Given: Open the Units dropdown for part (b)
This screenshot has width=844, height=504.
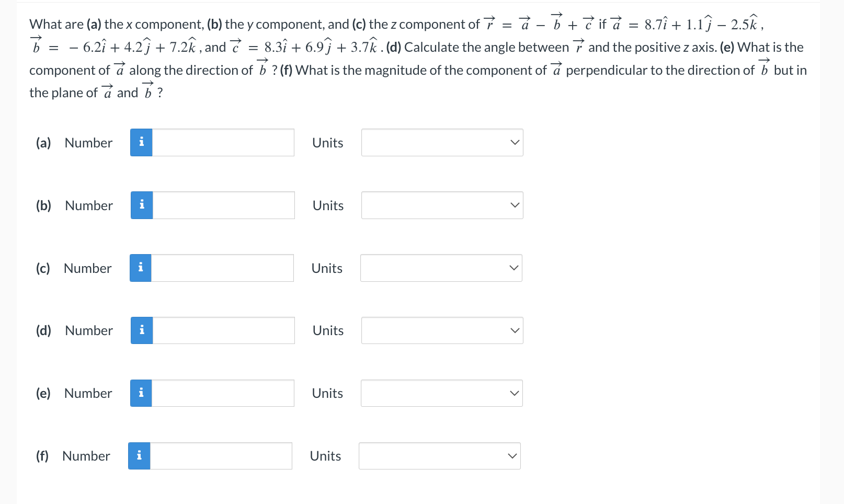Looking at the screenshot, I should click(442, 205).
